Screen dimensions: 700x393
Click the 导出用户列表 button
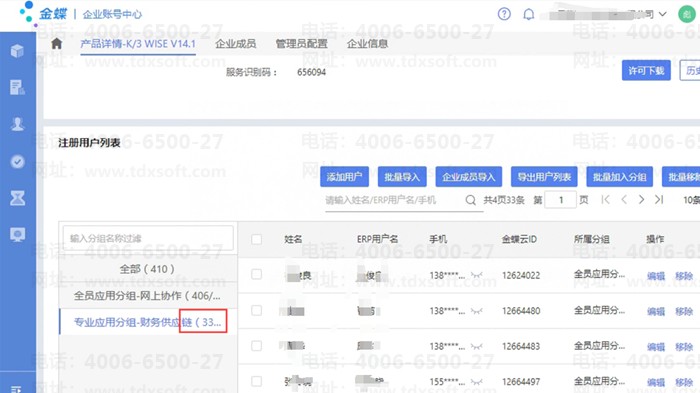pyautogui.click(x=544, y=177)
